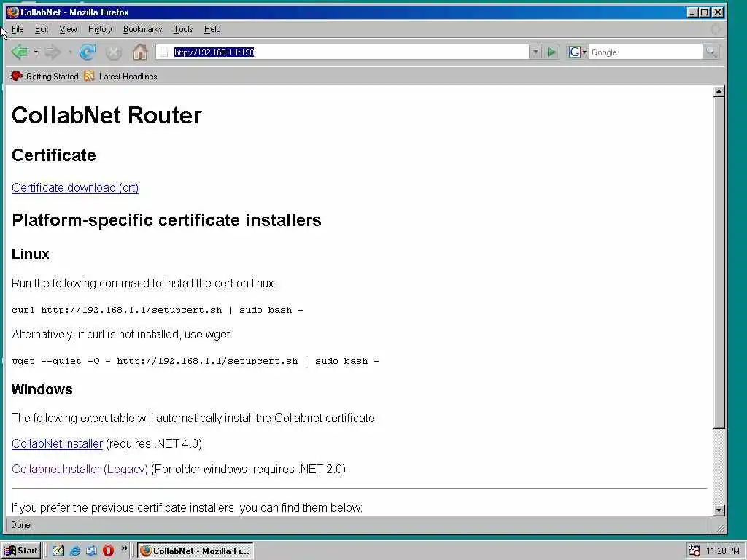Click the green Go arrow beside address bar
747x560 pixels.
551,52
